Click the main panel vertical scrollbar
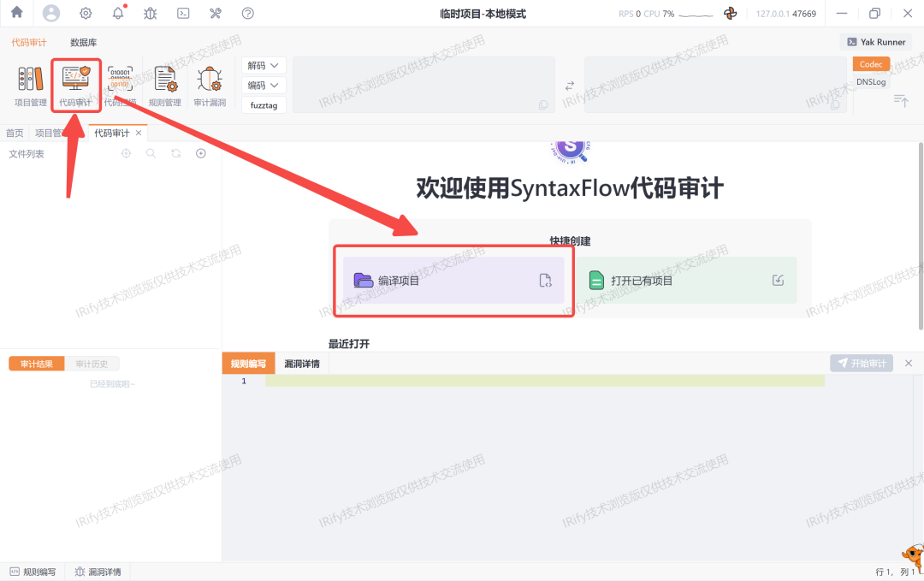The width and height of the screenshot is (924, 581). click(x=921, y=235)
